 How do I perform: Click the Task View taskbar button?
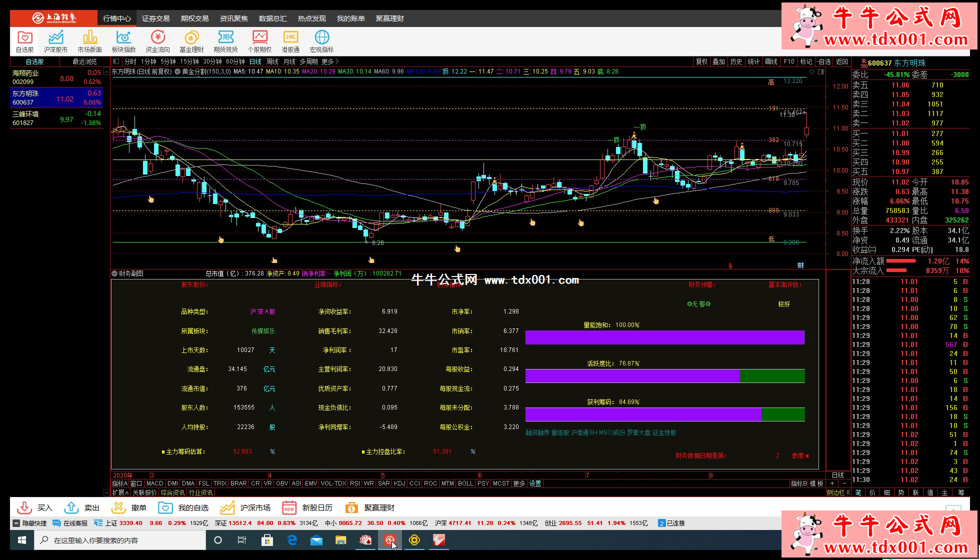242,540
